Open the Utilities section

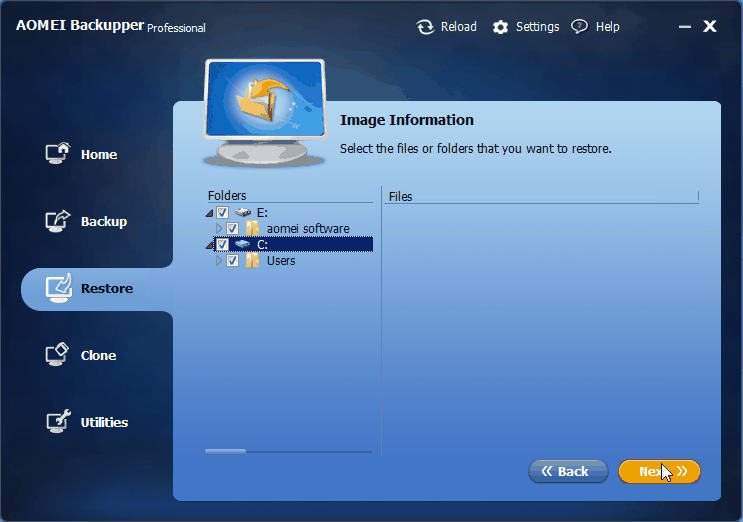104,422
